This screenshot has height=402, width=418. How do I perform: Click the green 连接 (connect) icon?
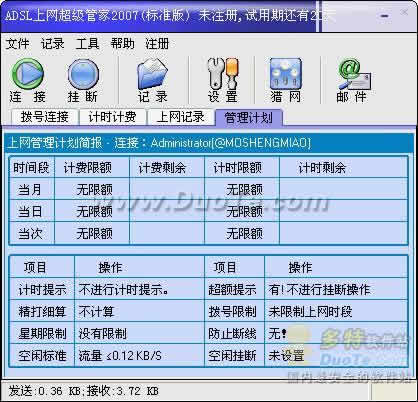27,74
